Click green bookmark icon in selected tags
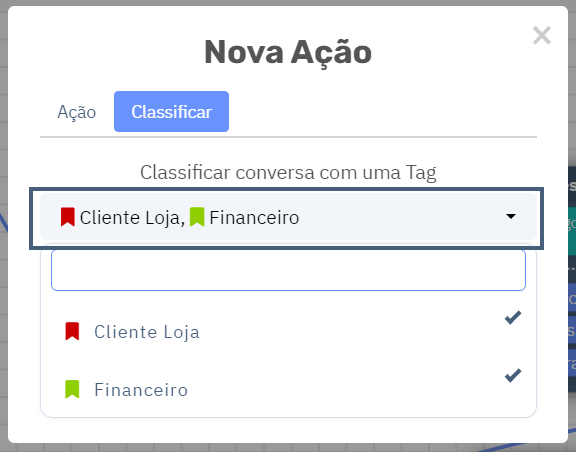 coord(197,217)
